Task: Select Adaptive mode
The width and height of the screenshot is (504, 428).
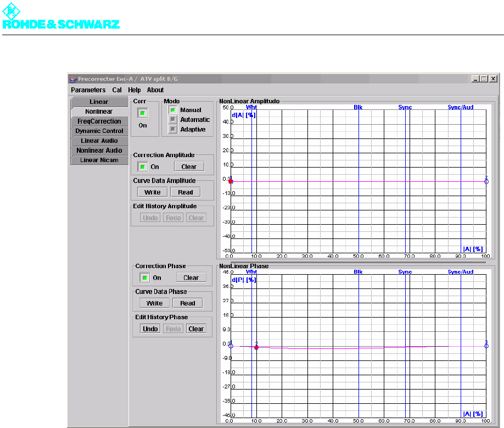Action: [173, 130]
